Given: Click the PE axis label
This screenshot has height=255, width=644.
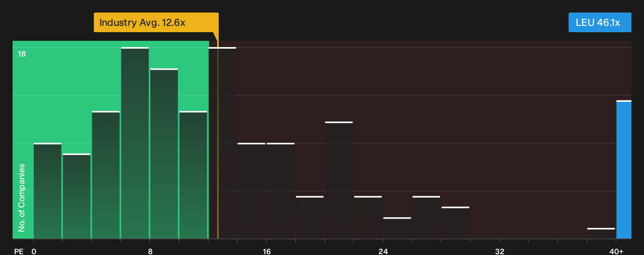Looking at the screenshot, I should (x=19, y=251).
